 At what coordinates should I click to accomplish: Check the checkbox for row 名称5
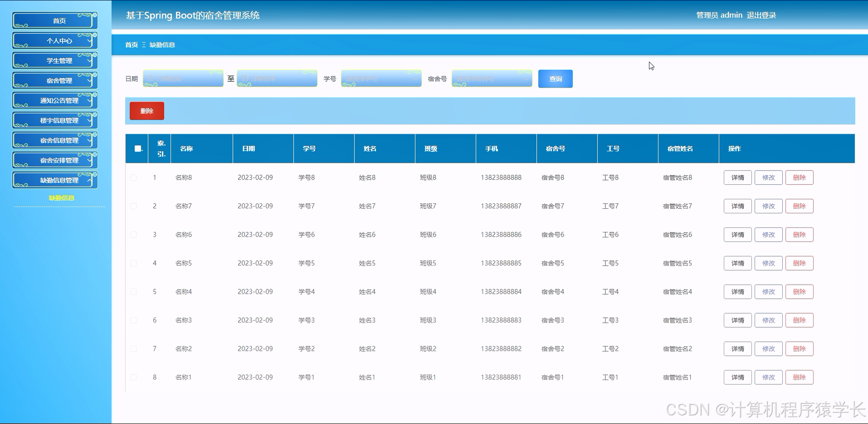pyautogui.click(x=133, y=263)
